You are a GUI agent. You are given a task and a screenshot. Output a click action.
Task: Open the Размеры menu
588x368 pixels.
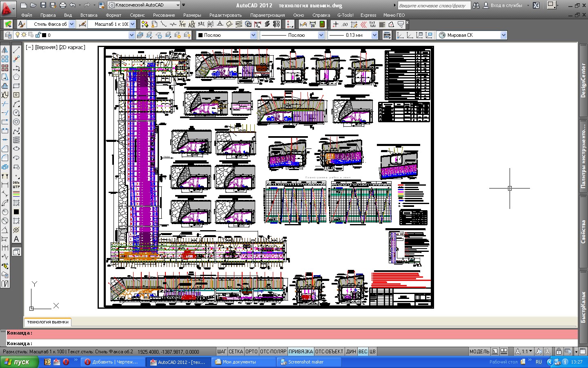coord(192,15)
